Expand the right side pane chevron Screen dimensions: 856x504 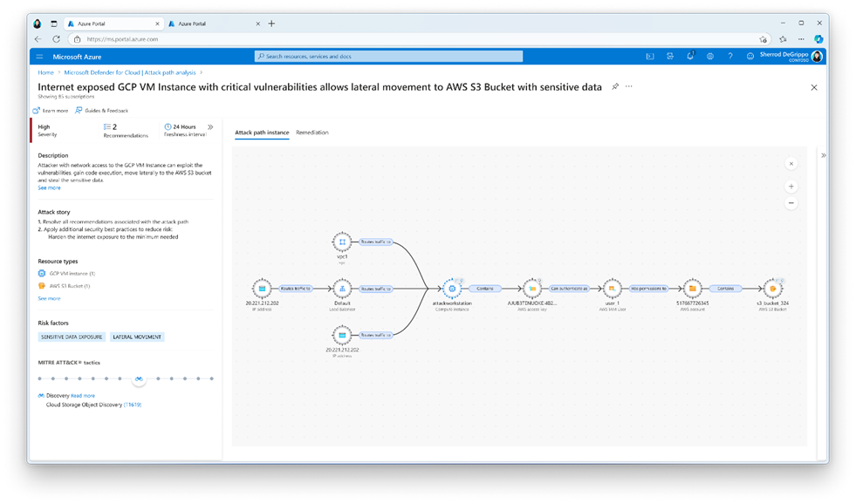point(823,155)
